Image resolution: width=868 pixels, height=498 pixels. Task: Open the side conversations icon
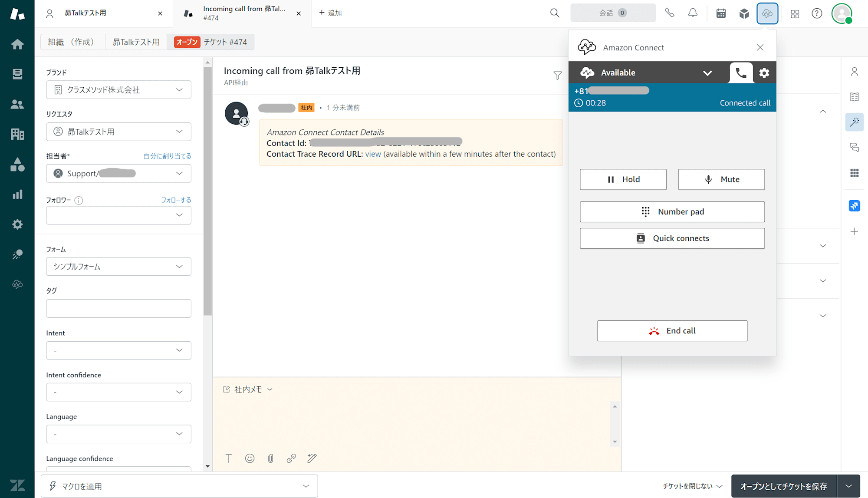pos(855,148)
